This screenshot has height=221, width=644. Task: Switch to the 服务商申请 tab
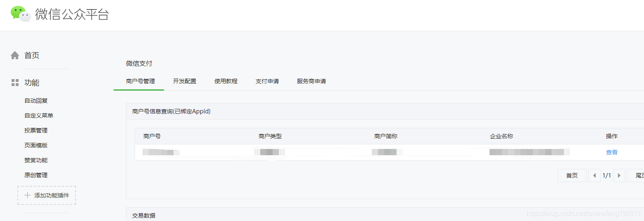pyautogui.click(x=311, y=81)
